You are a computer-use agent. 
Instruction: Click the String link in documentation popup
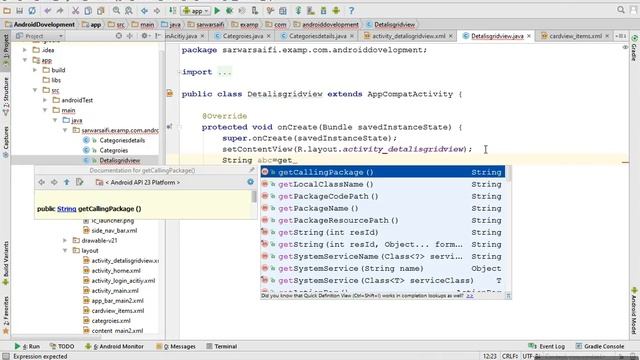(67, 209)
